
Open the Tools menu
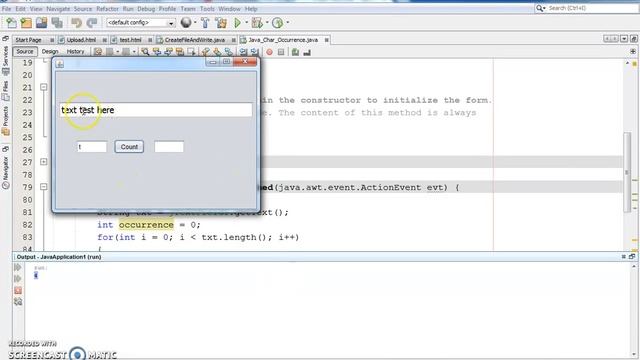(207, 9)
